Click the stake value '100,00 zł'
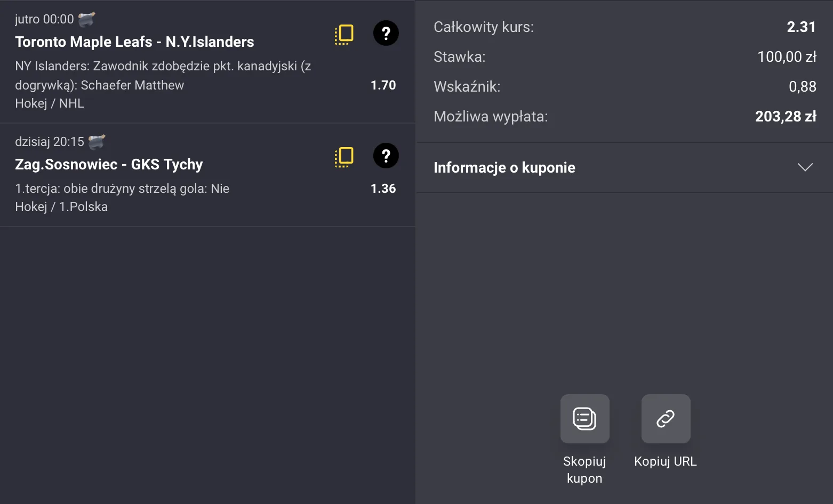 coord(787,56)
